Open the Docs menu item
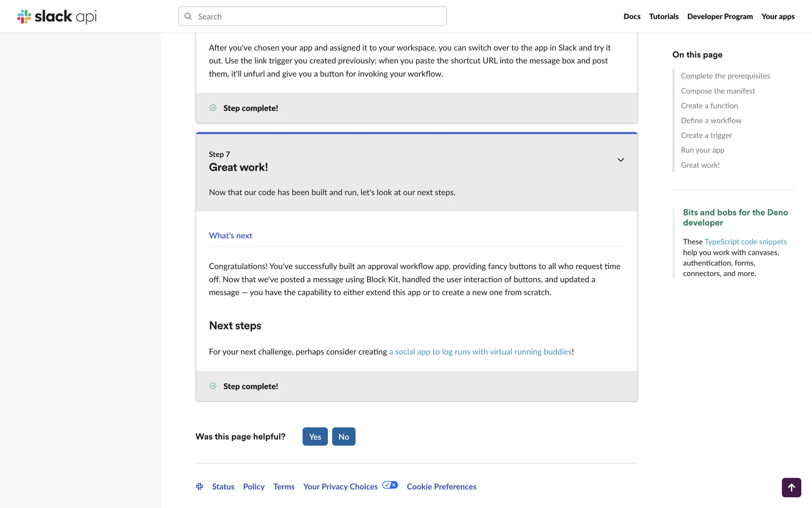812x508 pixels. click(x=632, y=17)
